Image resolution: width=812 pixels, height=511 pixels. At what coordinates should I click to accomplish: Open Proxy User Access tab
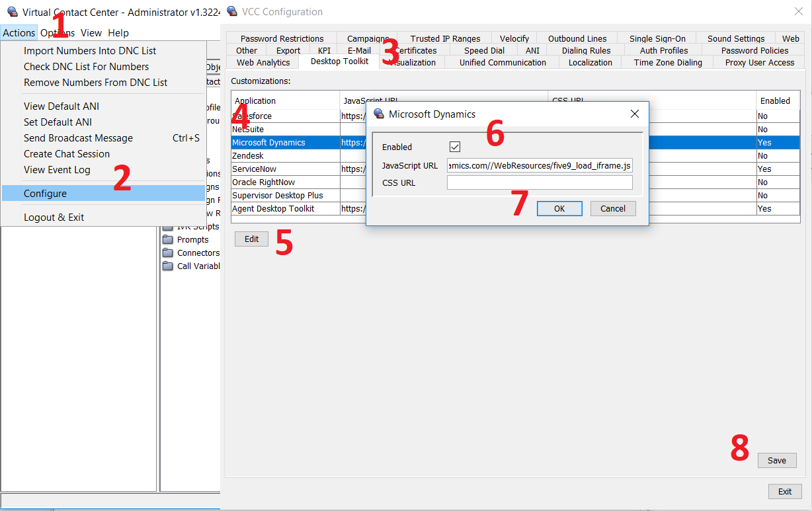[759, 62]
